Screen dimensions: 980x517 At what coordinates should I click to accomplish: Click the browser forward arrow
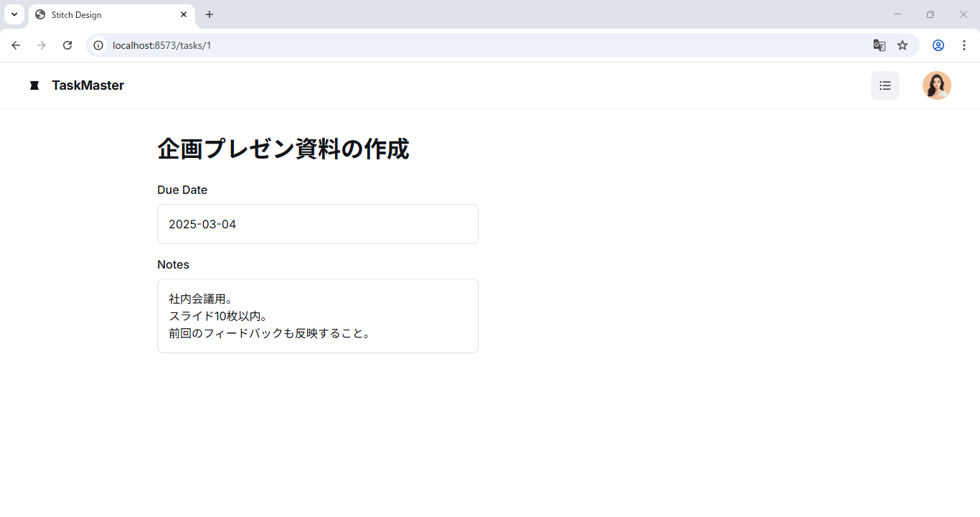pyautogui.click(x=42, y=45)
